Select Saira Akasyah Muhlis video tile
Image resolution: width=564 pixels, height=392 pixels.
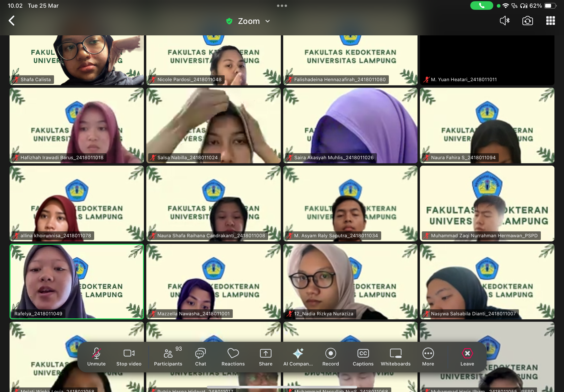click(350, 125)
